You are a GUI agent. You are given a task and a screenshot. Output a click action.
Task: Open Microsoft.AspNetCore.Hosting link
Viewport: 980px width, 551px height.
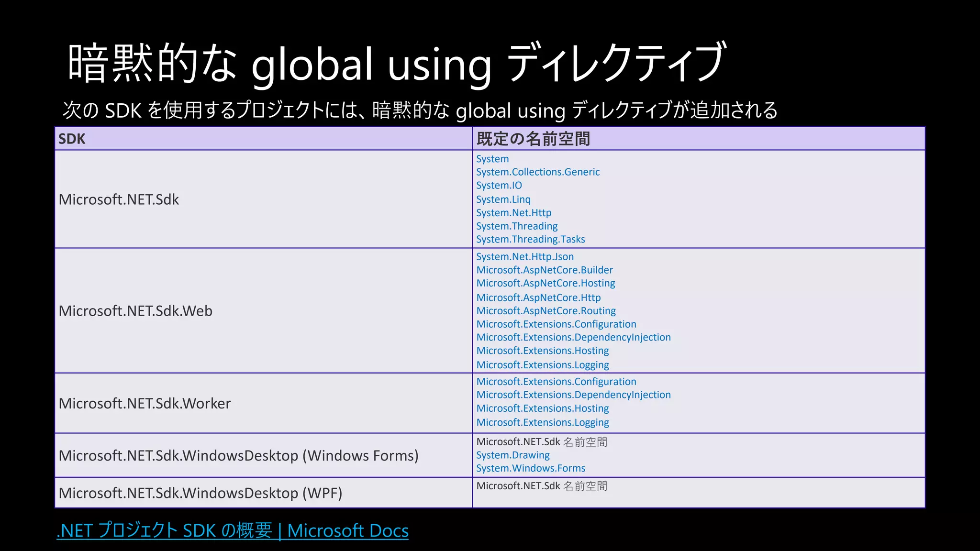point(546,284)
